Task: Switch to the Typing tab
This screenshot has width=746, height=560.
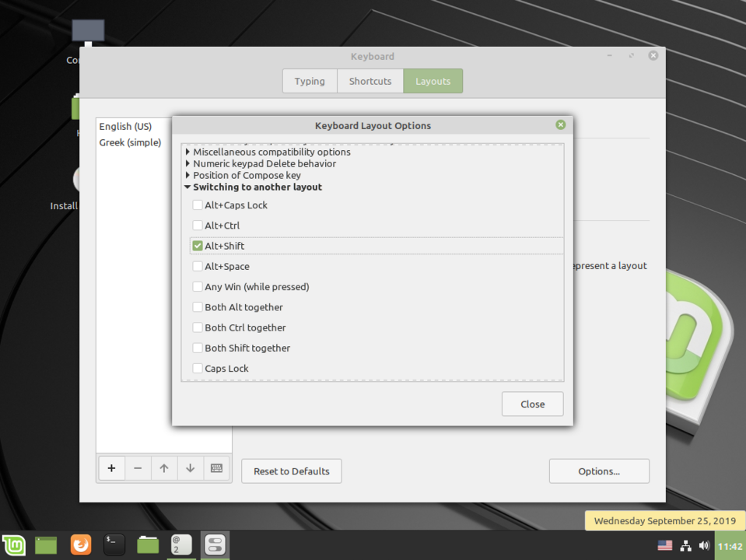Action: [310, 81]
